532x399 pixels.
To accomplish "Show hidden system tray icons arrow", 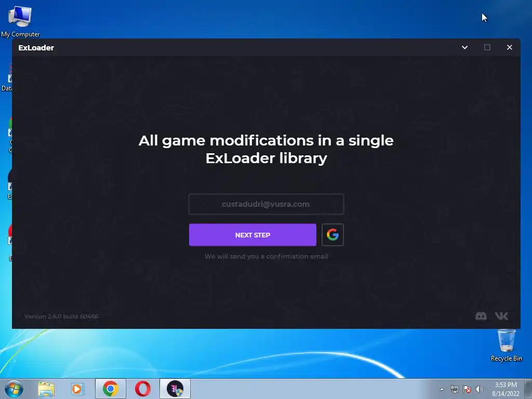I will [442, 389].
